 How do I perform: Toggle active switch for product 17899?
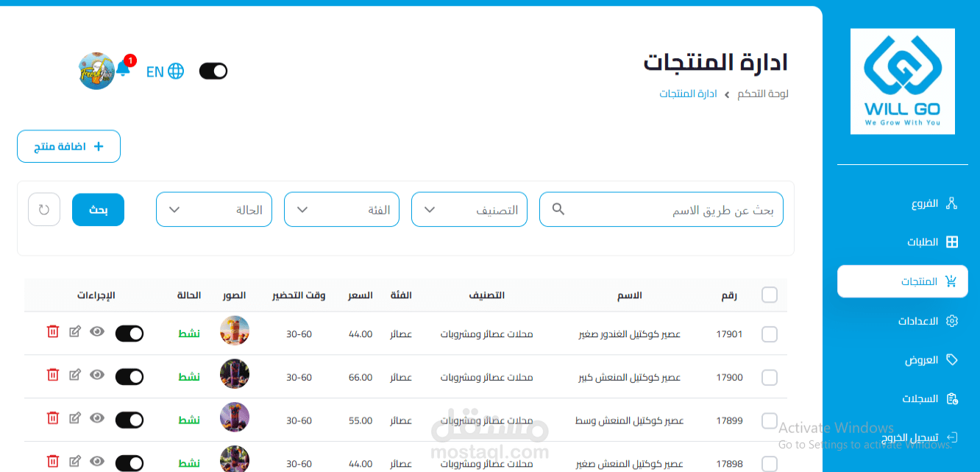[129, 420]
